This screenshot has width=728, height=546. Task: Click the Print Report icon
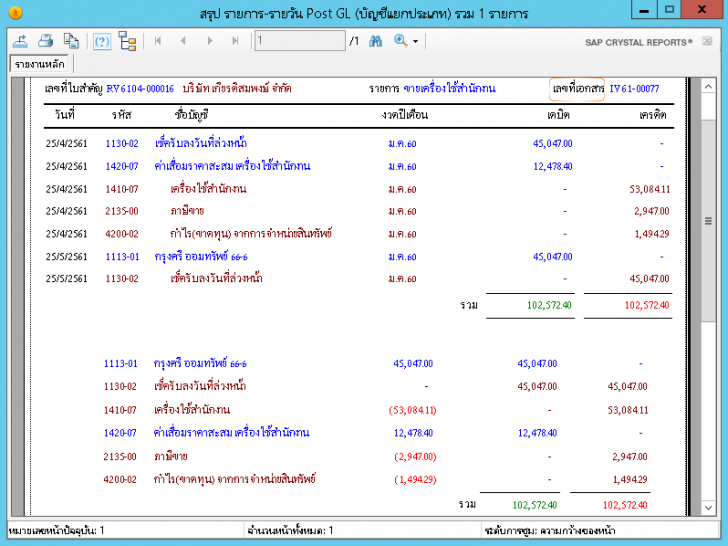point(46,41)
